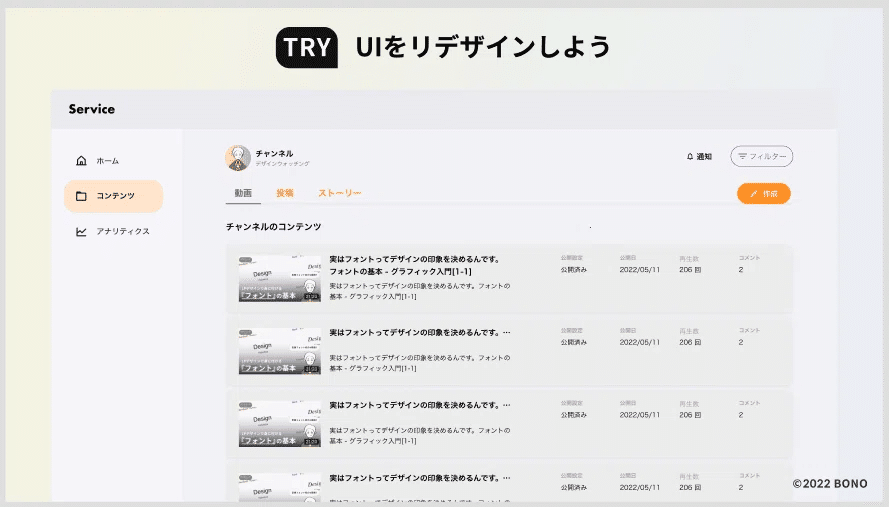Click 206 回 play count in second row
This screenshot has width=889, height=507.
tap(690, 343)
